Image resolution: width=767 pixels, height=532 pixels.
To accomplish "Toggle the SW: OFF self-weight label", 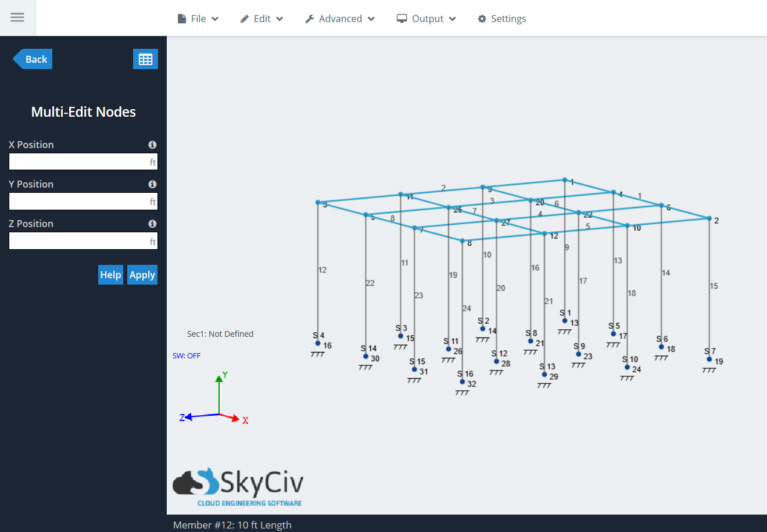I will coord(187,355).
